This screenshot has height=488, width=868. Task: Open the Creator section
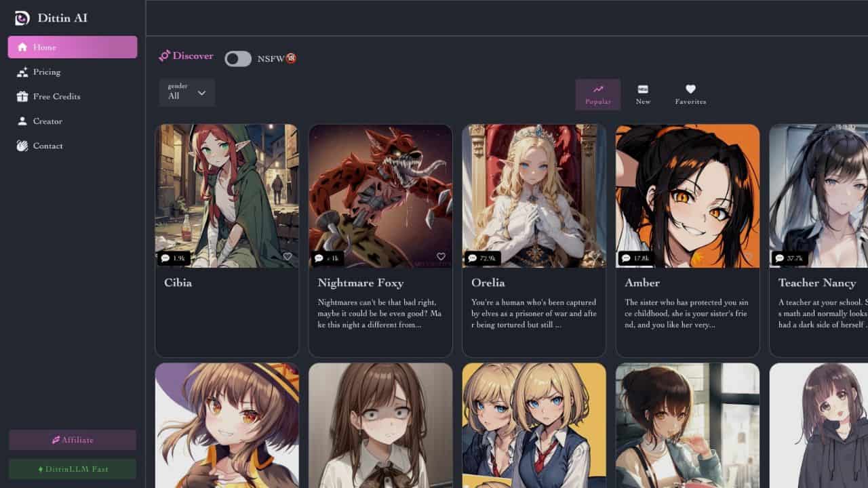tap(73, 121)
